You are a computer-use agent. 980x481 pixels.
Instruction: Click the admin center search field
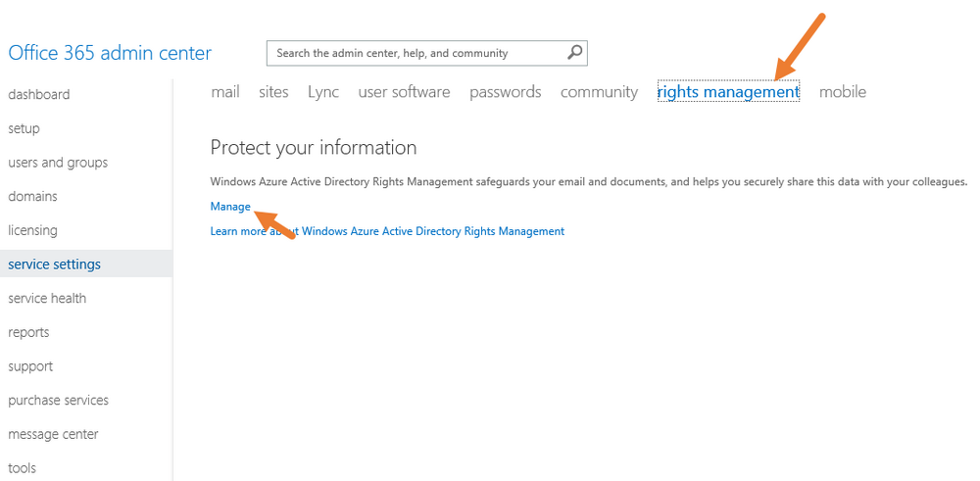point(427,53)
